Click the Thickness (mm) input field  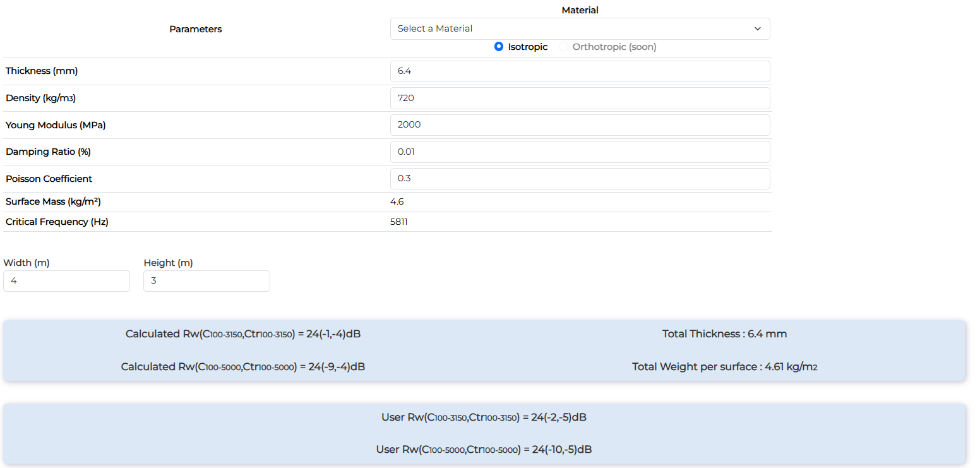coord(580,71)
